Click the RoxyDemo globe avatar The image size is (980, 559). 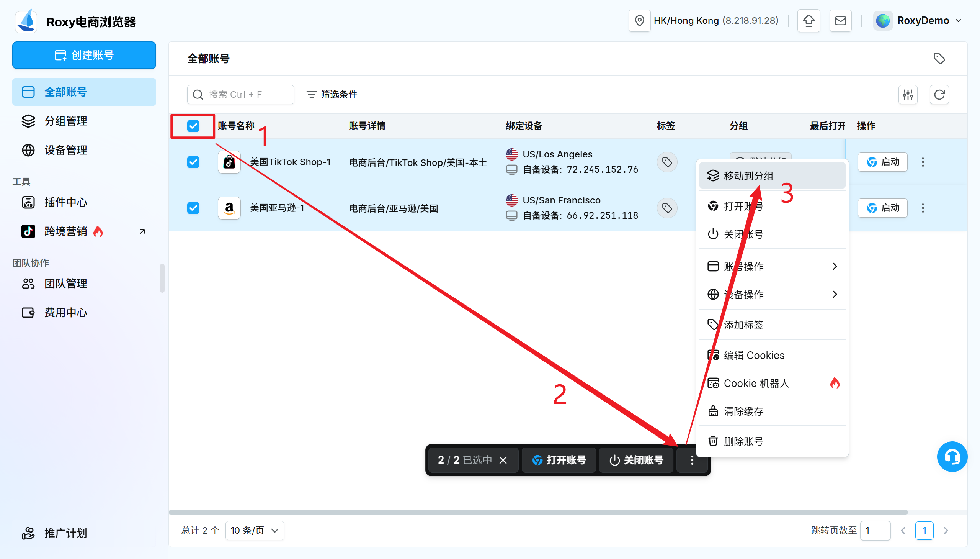883,21
